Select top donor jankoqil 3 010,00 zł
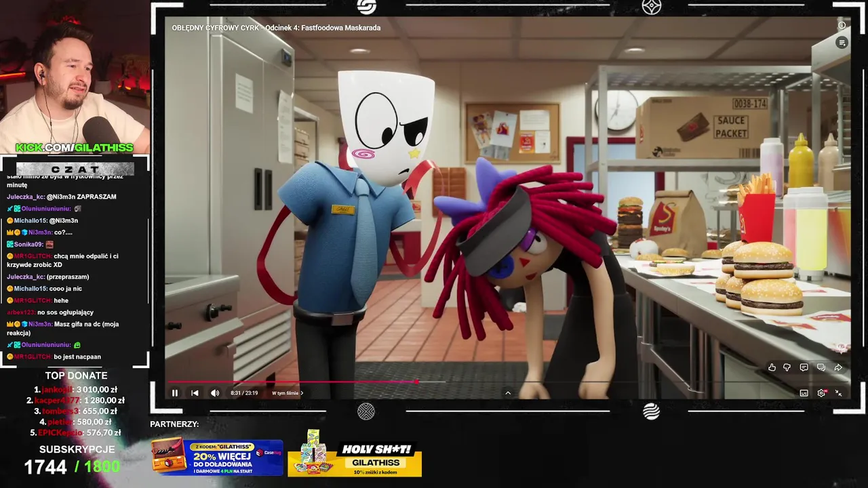868x488 pixels. point(75,390)
